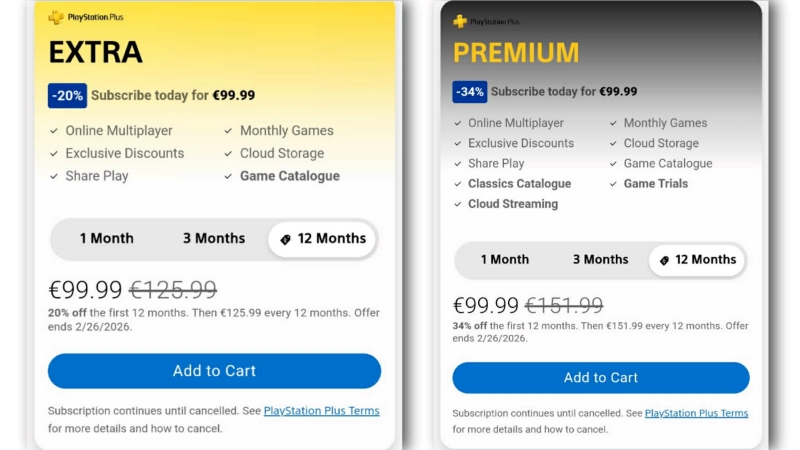Select 1 Month duration for Extra plan
The width and height of the screenshot is (800, 450).
(106, 238)
